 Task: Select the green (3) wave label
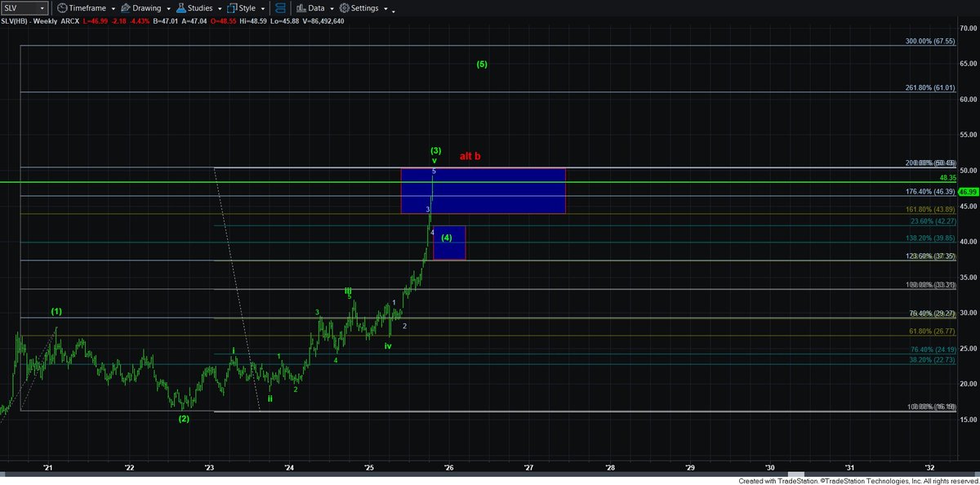[436, 150]
